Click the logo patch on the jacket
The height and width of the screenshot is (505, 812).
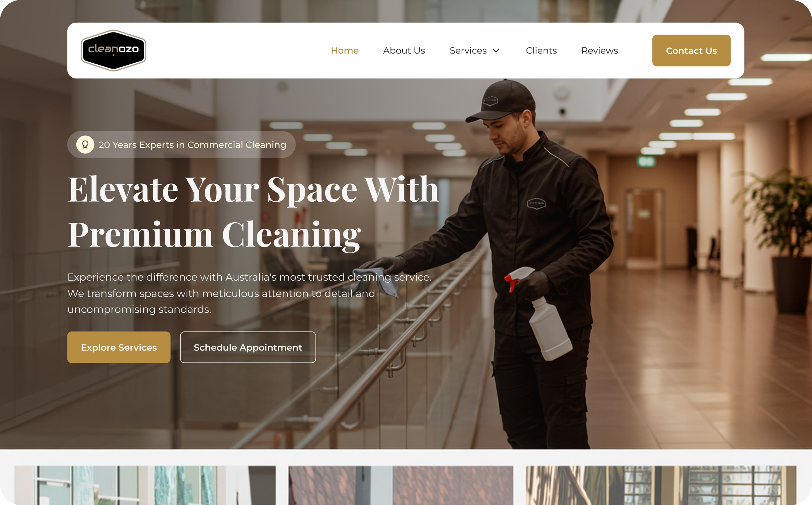pos(536,203)
